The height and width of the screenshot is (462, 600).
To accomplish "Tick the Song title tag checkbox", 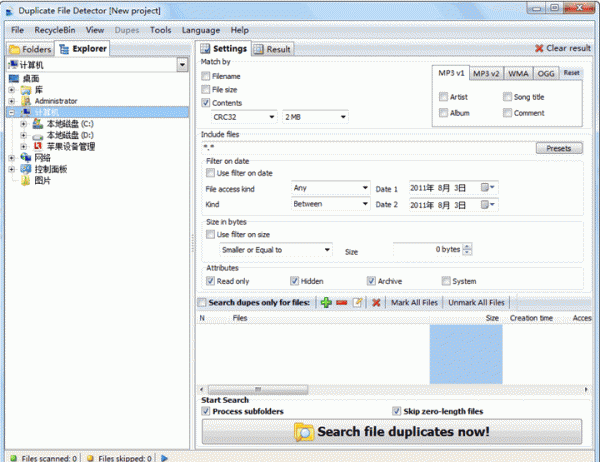I will [507, 96].
